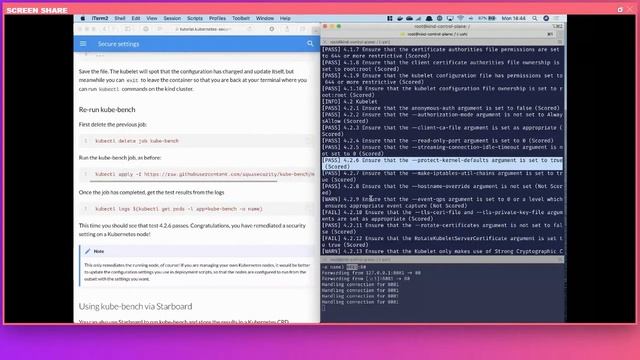Click the pencil icon beside Note
Image resolution: width=640 pixels, height=360 pixels.
pos(87,251)
